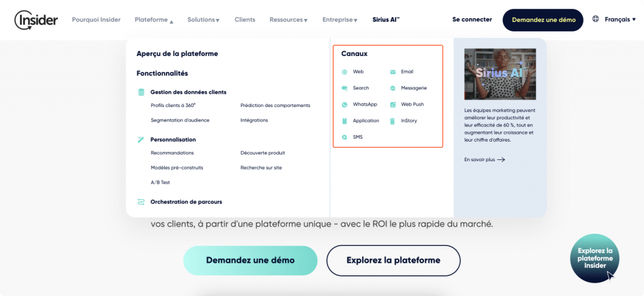Click the Orchestration de parcours icon
Screen dimensions: 644x296
(141, 202)
